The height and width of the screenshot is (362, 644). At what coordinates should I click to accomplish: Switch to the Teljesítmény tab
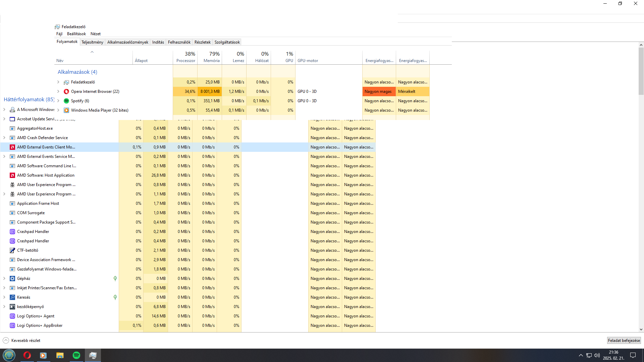(x=93, y=42)
